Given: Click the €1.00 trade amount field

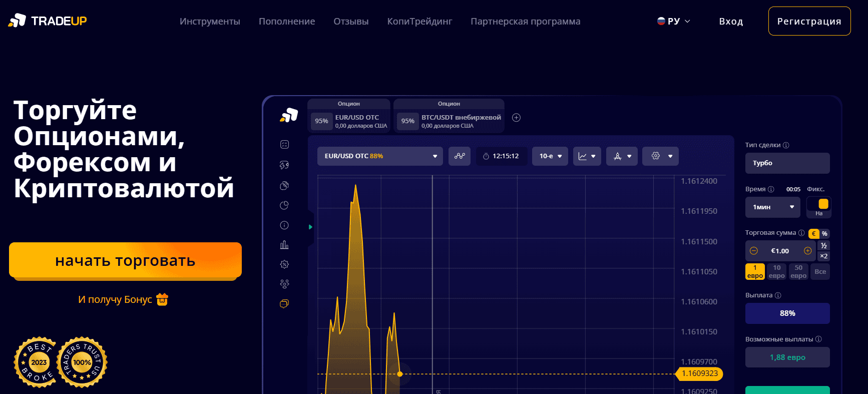Looking at the screenshot, I should (780, 251).
